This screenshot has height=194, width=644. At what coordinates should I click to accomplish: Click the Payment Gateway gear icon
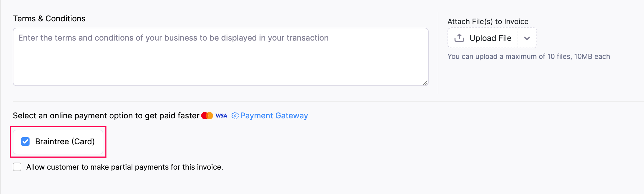click(x=235, y=116)
